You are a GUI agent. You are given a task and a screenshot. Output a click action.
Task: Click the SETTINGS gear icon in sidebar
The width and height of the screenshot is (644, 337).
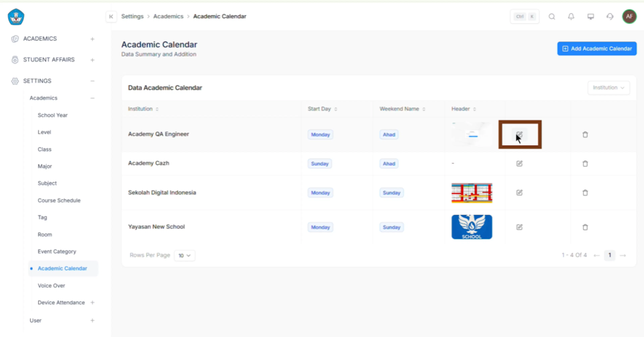[15, 81]
